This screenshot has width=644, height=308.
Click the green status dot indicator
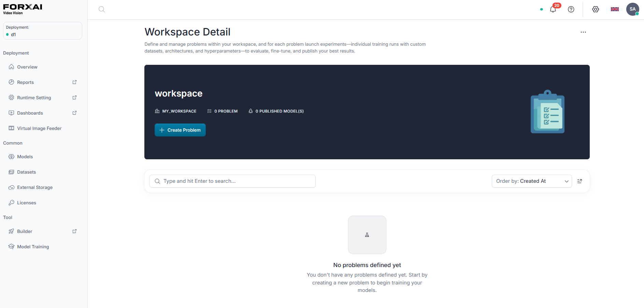coord(542,9)
